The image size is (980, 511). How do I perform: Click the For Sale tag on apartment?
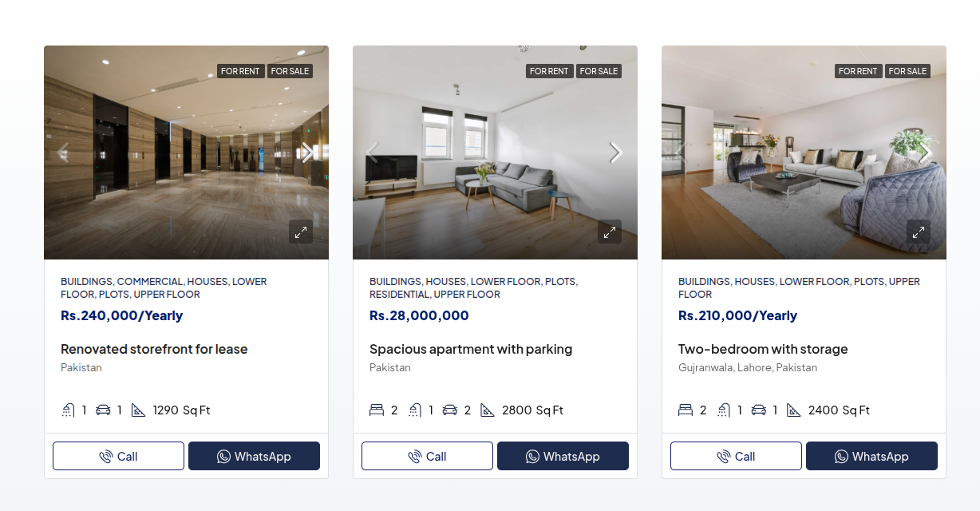(x=599, y=71)
